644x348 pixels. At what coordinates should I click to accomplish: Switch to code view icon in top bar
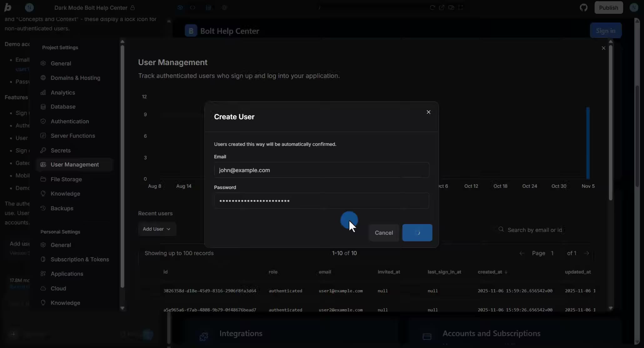pos(193,8)
